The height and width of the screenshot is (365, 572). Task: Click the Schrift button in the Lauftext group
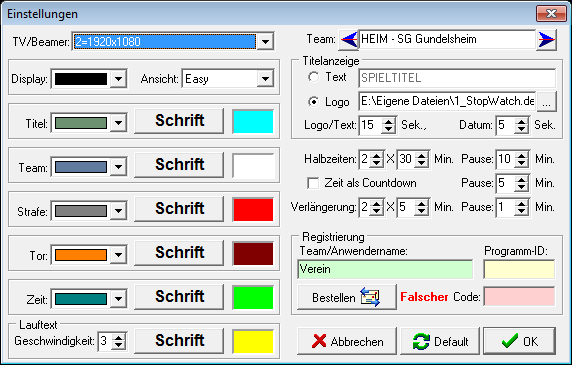click(x=179, y=341)
